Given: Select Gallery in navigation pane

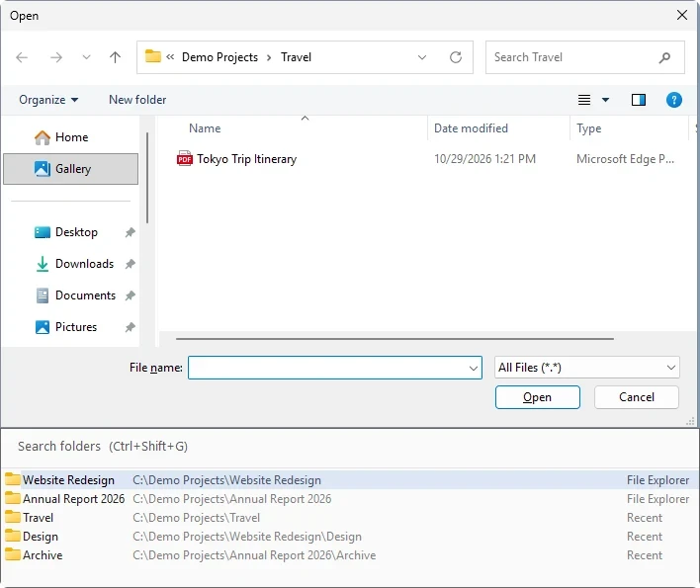Looking at the screenshot, I should pos(70,169).
